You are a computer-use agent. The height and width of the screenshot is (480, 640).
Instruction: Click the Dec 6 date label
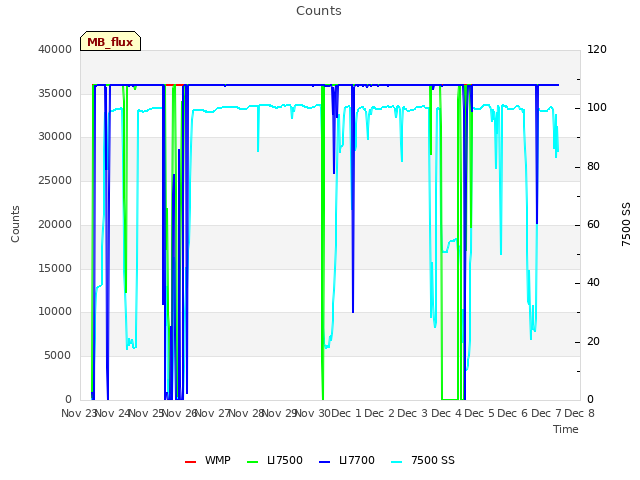click(513, 413)
